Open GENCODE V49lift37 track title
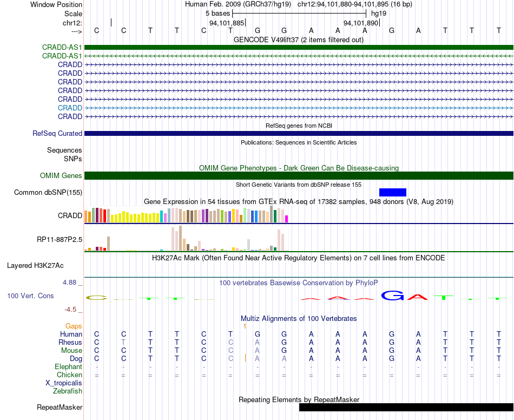Screen dimensions: 514x420 tap(299, 40)
